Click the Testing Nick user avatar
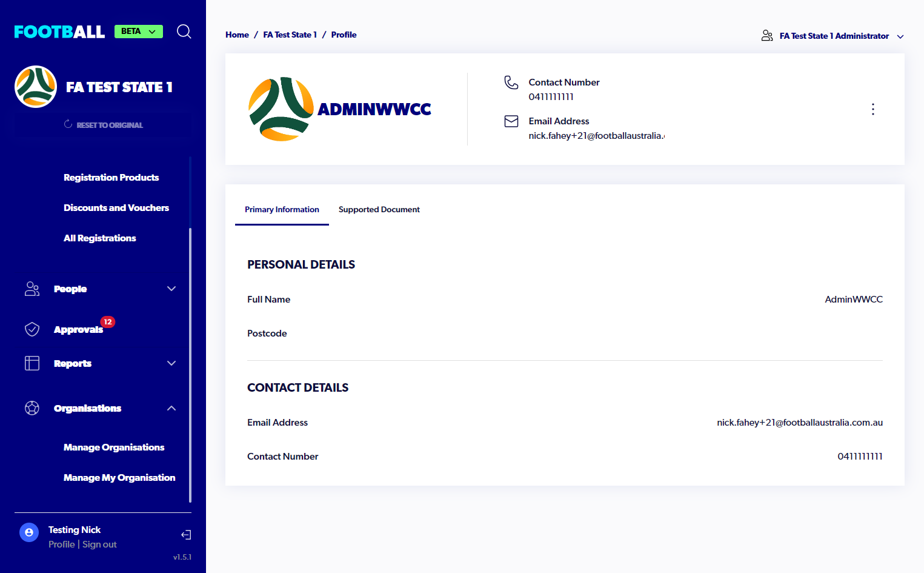 [x=29, y=532]
